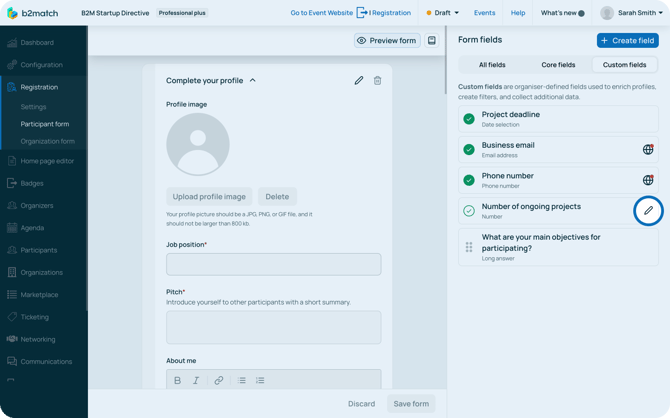This screenshot has width=670, height=418.
Task: Select Registration sidebar section
Action: pos(39,87)
